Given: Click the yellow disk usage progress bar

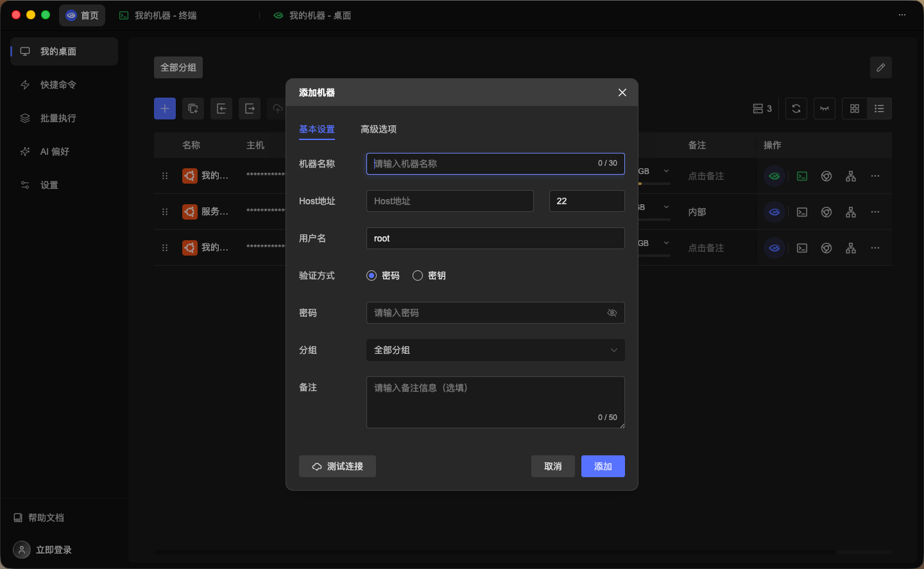Looking at the screenshot, I should (654, 184).
